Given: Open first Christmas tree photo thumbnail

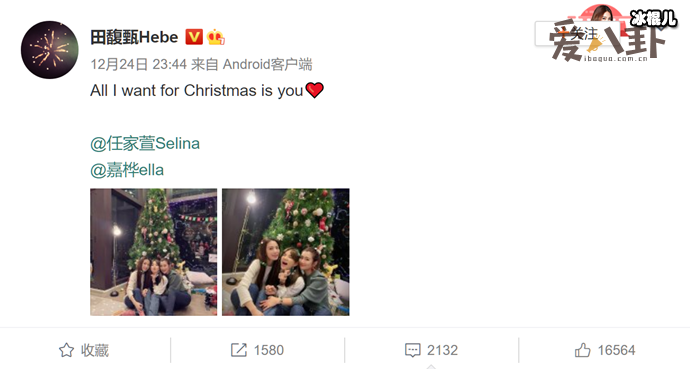Looking at the screenshot, I should tap(154, 252).
